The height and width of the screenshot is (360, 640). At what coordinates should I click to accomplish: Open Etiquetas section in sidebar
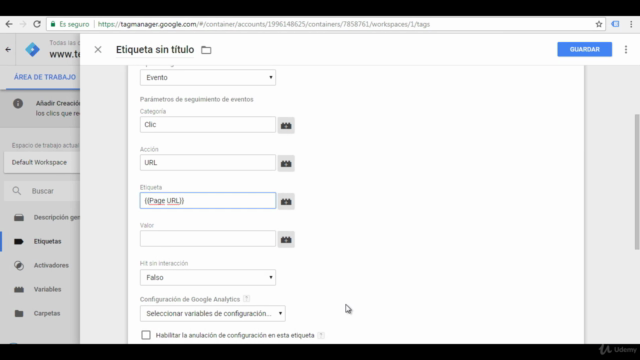(47, 241)
